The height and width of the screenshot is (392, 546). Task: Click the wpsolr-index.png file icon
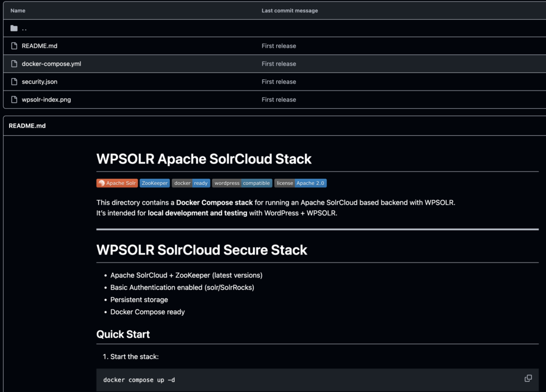click(14, 100)
